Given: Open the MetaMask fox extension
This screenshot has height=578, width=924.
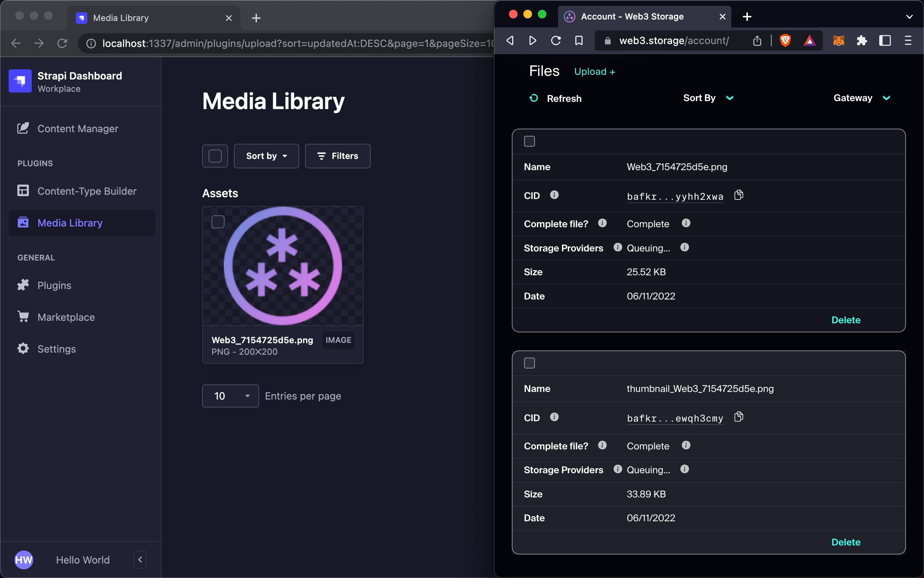Looking at the screenshot, I should tap(838, 40).
